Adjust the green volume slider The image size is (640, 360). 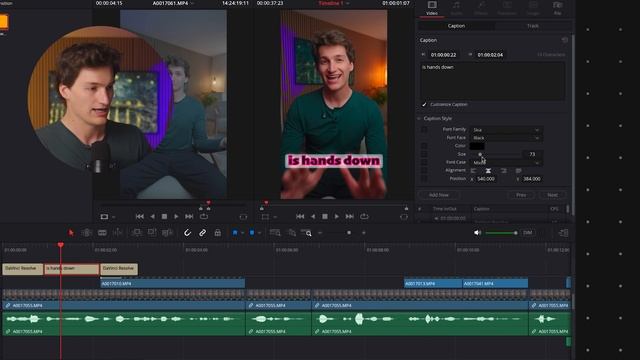pos(501,233)
